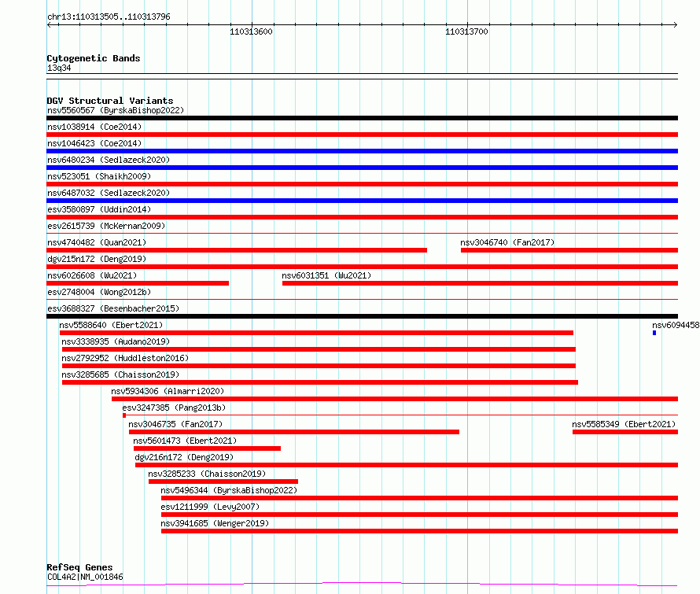Viewport: 700px width, 594px height.
Task: Select the chr13:110313505..110313796 coordinates
Action: [x=109, y=17]
